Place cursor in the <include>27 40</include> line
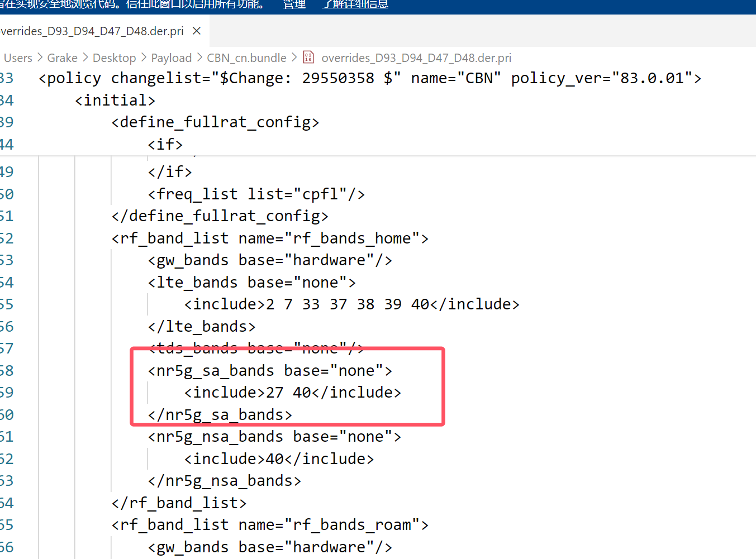 point(292,393)
